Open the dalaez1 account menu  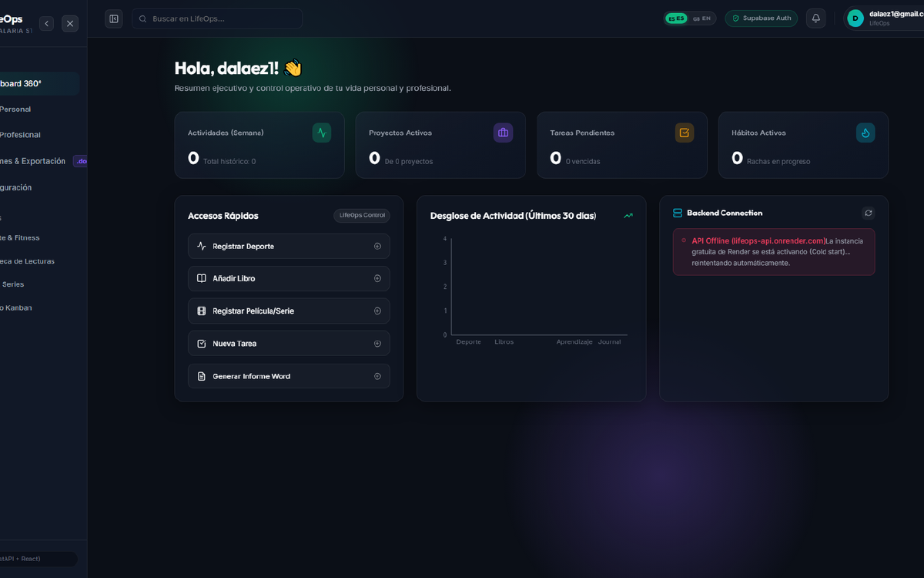pos(885,18)
